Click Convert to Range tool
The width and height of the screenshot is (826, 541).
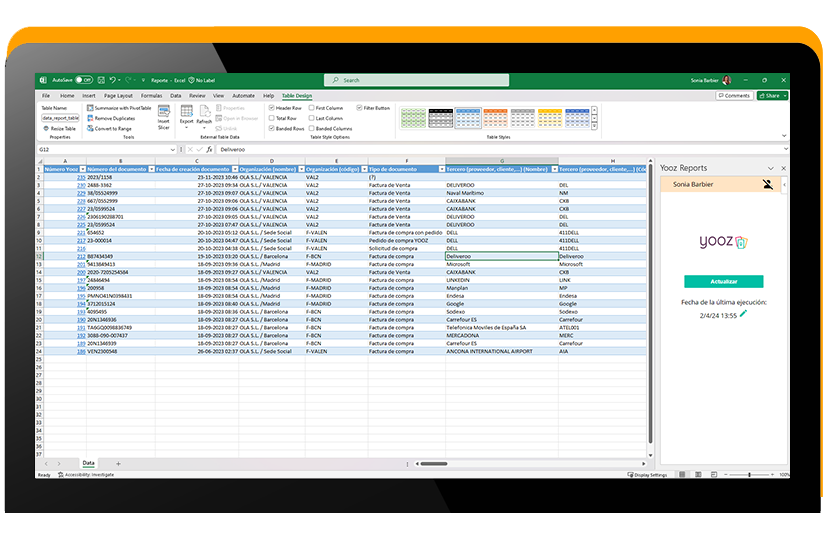coord(110,129)
